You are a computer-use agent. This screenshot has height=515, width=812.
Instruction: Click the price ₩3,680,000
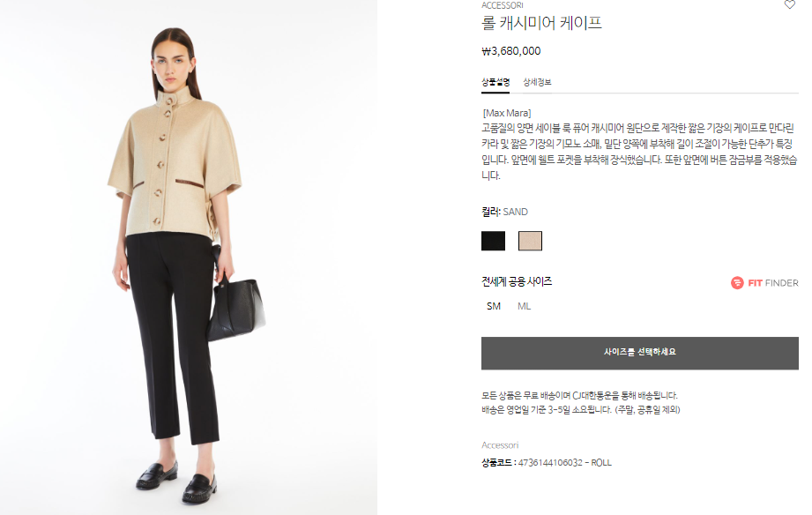point(511,51)
